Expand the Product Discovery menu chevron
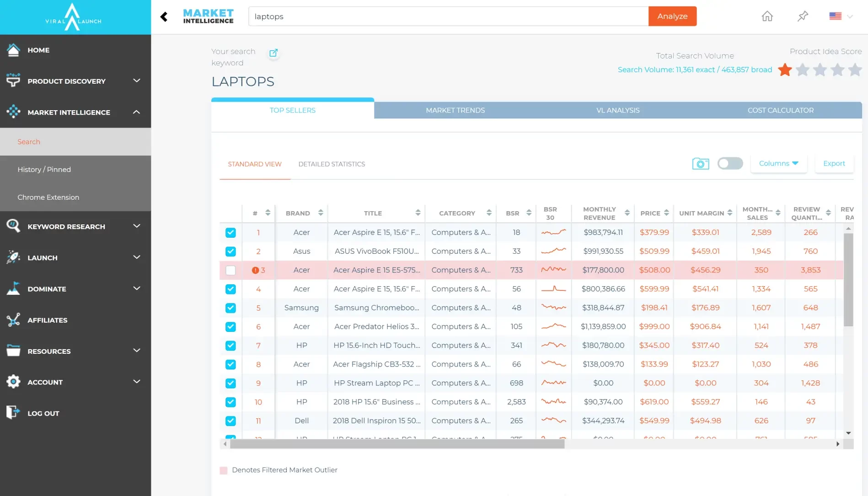The height and width of the screenshot is (496, 868). coord(136,80)
